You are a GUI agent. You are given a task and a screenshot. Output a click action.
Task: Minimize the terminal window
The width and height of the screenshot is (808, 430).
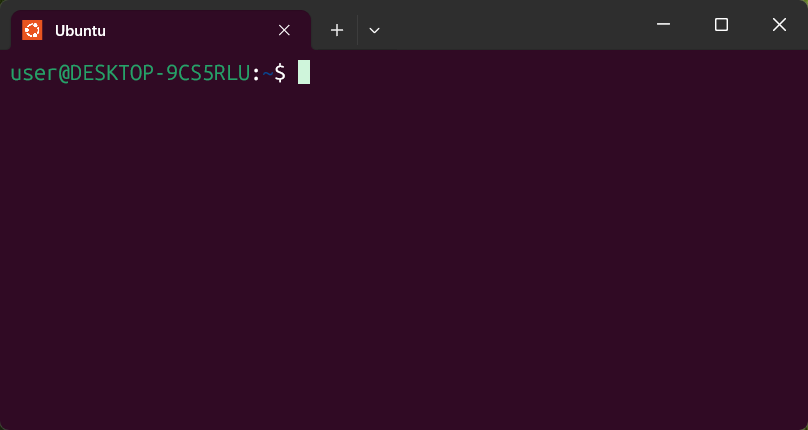click(662, 25)
